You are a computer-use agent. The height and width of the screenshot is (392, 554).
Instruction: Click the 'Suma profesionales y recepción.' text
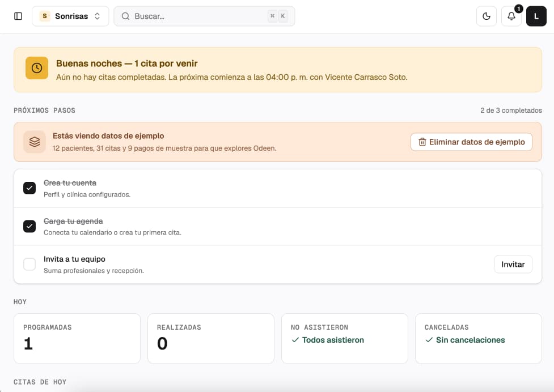click(x=94, y=271)
